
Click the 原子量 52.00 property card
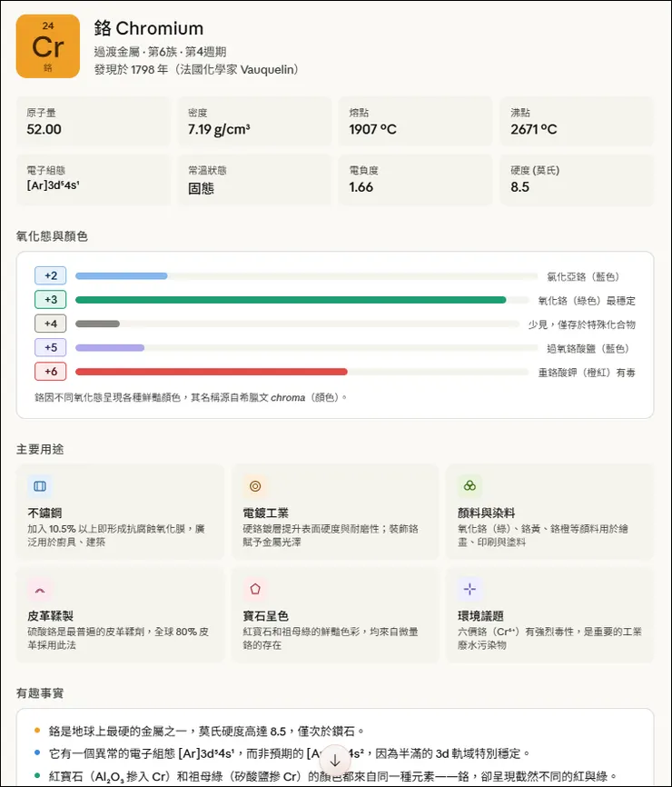point(92,123)
